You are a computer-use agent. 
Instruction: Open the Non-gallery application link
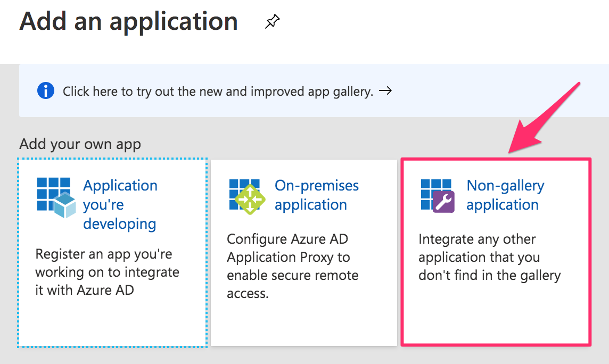(x=505, y=194)
